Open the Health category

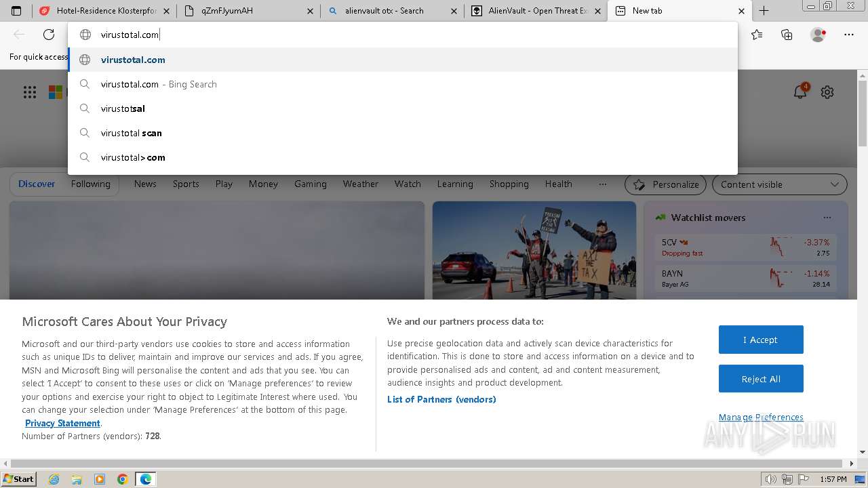(x=559, y=184)
